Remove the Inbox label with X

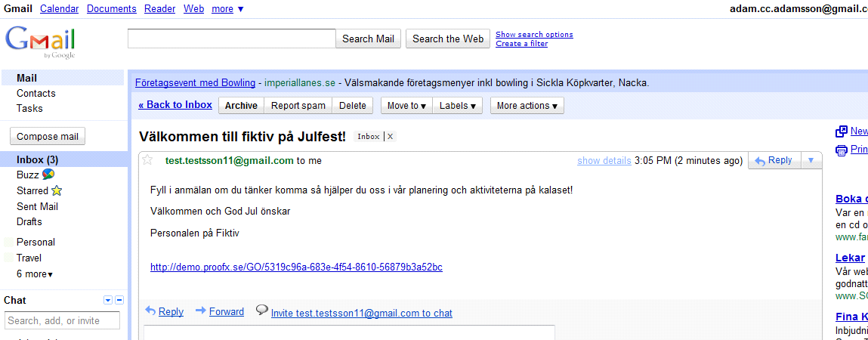coord(391,137)
